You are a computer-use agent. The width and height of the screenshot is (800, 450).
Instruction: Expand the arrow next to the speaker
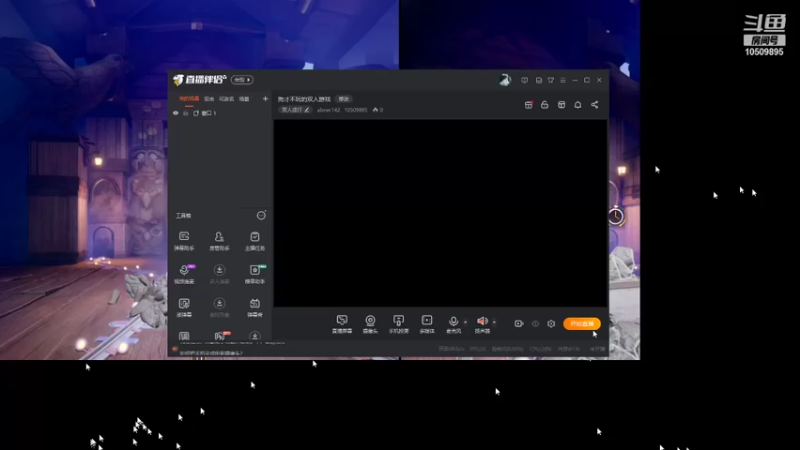tap(494, 322)
